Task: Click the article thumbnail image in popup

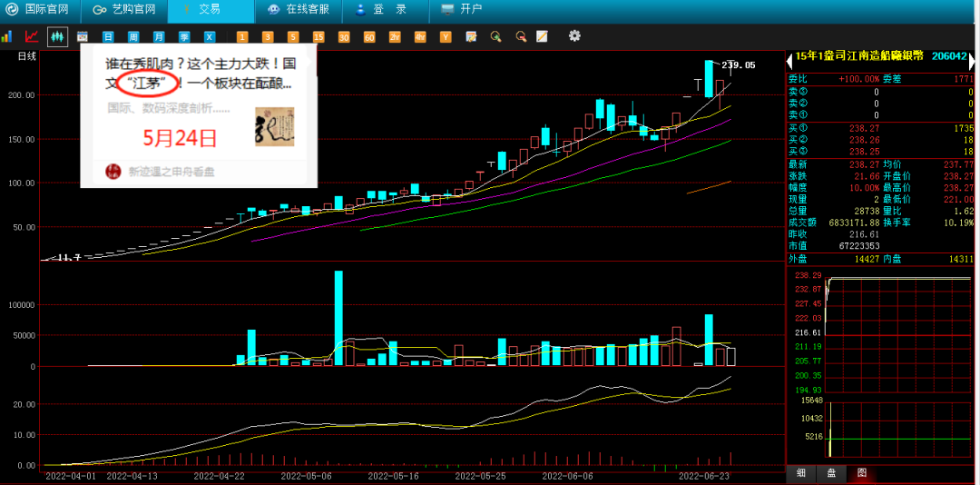Action: pyautogui.click(x=274, y=126)
